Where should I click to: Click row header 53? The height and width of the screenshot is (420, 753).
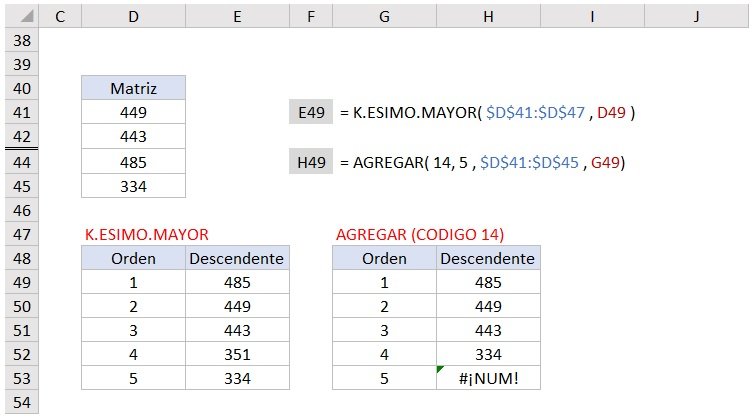pyautogui.click(x=20, y=379)
